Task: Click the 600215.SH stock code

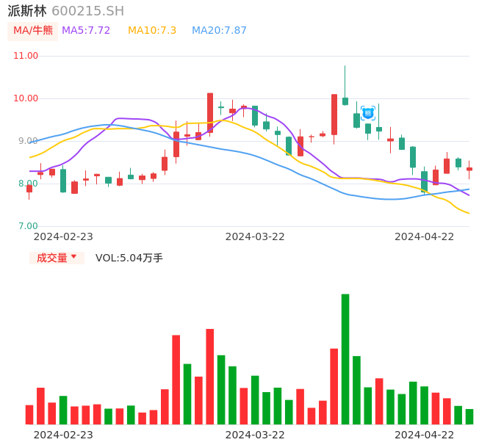Action: coord(87,11)
